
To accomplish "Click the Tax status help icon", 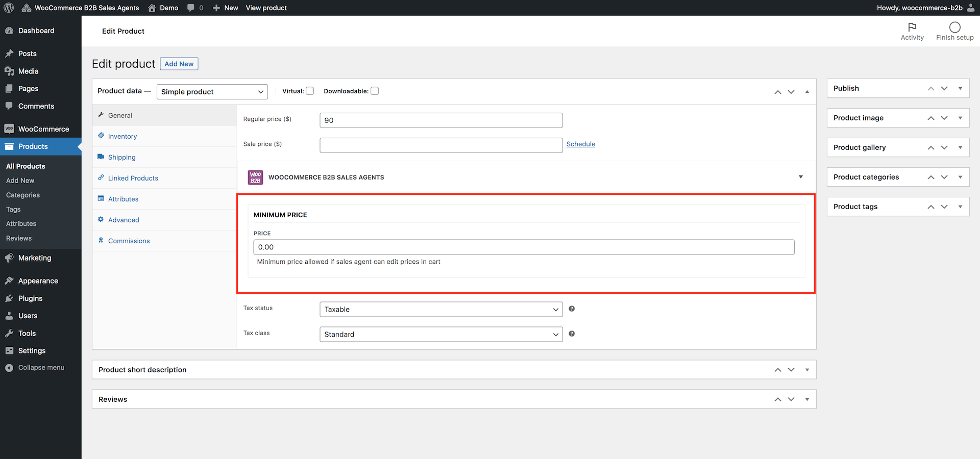I will pyautogui.click(x=572, y=309).
